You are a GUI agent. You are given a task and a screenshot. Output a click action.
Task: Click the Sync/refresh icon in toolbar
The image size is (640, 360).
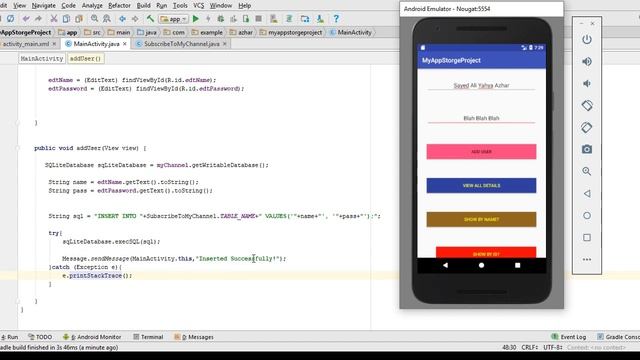[x=11, y=19]
